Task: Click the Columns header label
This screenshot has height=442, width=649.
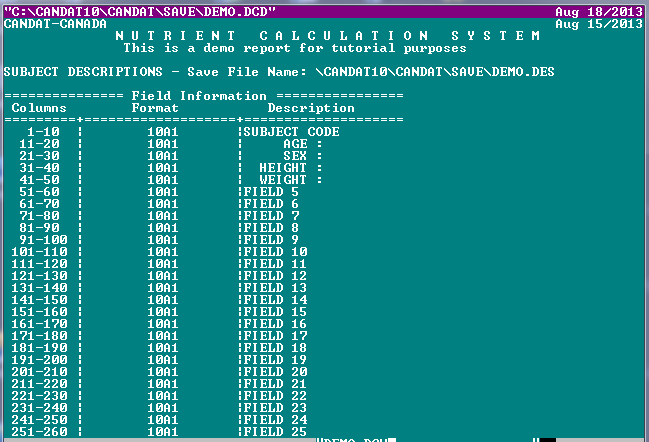Action: [39, 108]
